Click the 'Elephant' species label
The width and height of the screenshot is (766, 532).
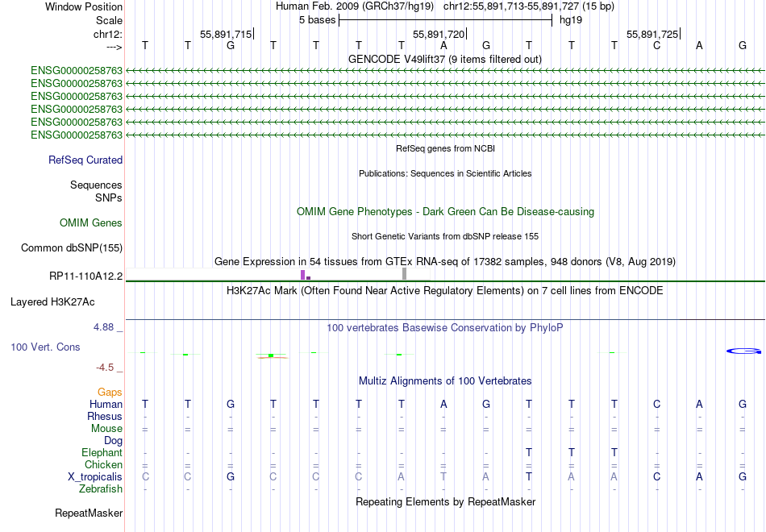coord(102,452)
